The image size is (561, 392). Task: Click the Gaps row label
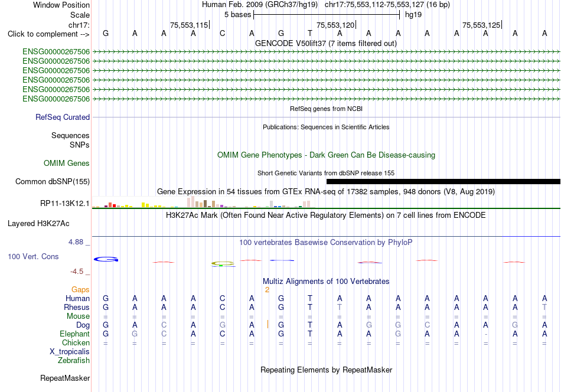pos(80,289)
